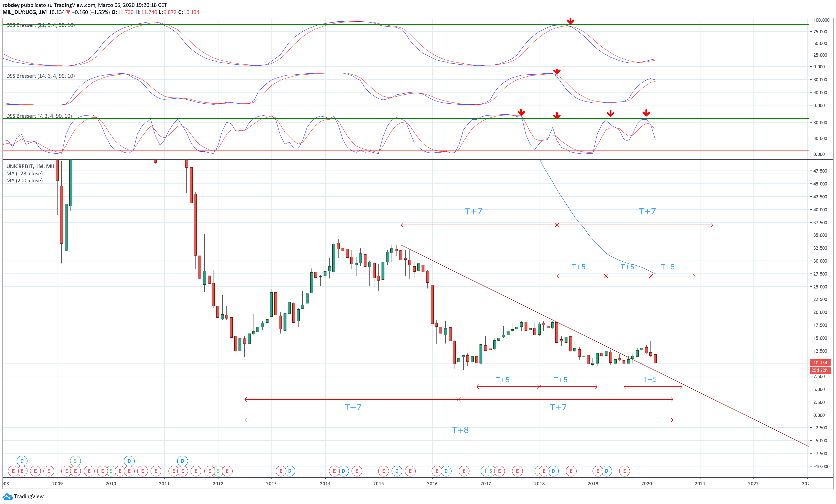Click the 25d 22h bar countdown tag
Viewport: 836px width, 504px height.
pyautogui.click(x=820, y=370)
